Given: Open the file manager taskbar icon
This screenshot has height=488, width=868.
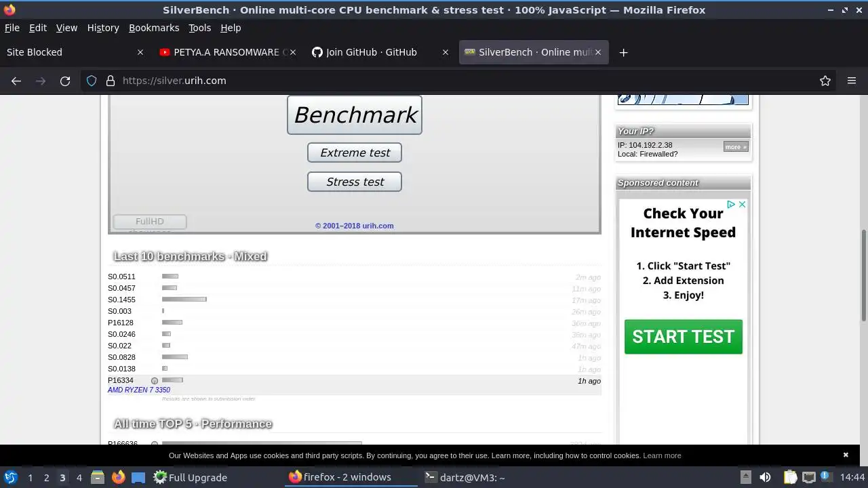Looking at the screenshot, I should [x=98, y=477].
